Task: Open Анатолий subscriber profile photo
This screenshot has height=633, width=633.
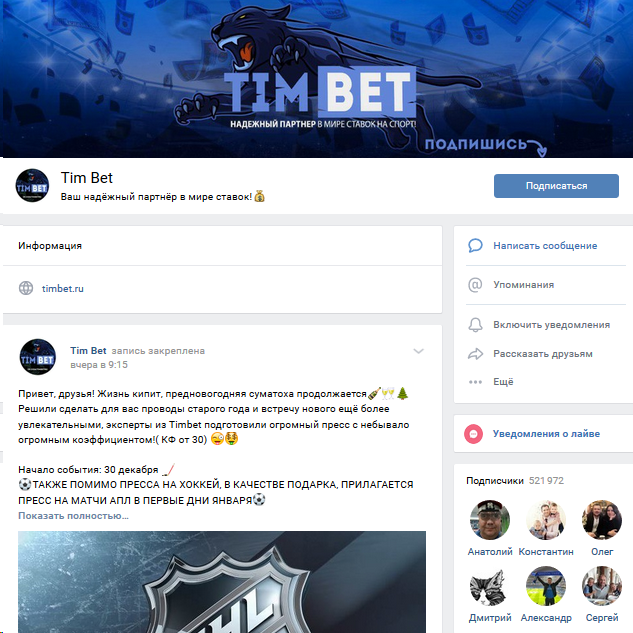Action: pyautogui.click(x=490, y=520)
